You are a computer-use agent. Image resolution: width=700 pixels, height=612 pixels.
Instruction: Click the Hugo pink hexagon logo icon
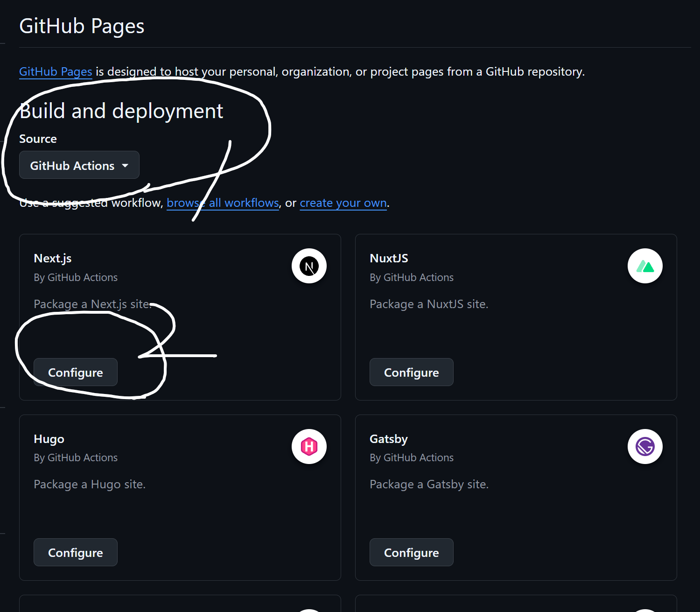309,446
